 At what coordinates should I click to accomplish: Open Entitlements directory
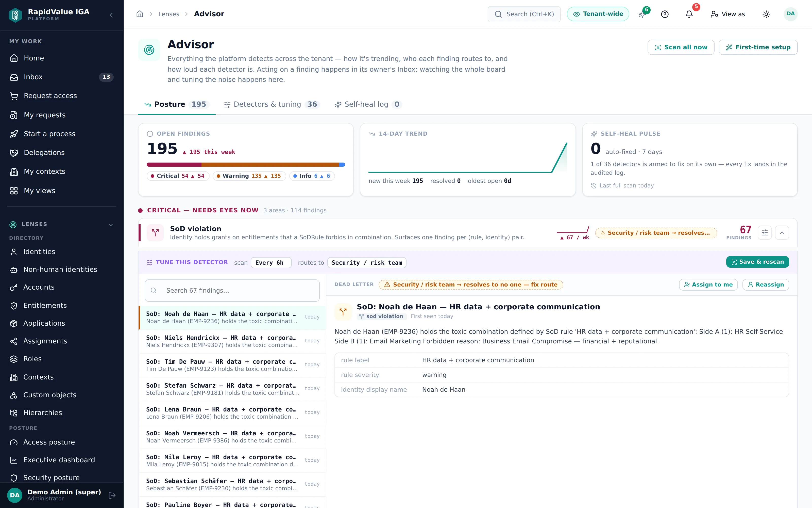point(62,305)
